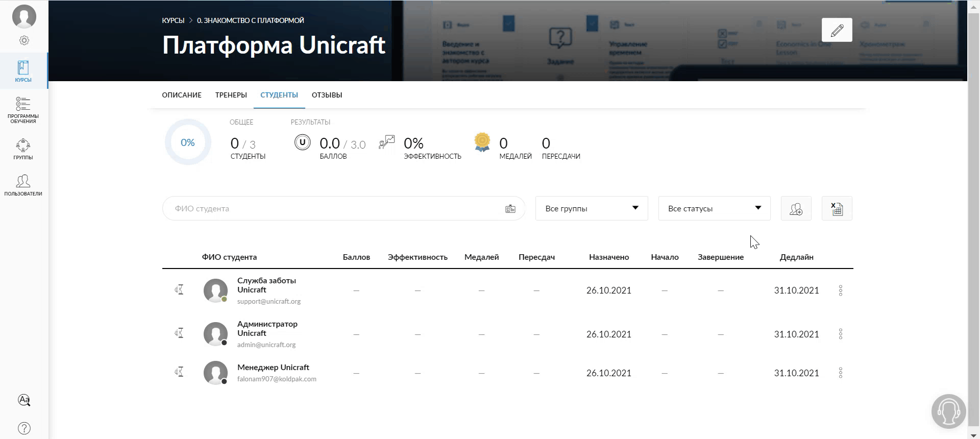
Task: Click avatar of Служба заботы Unicraft
Action: point(215,290)
